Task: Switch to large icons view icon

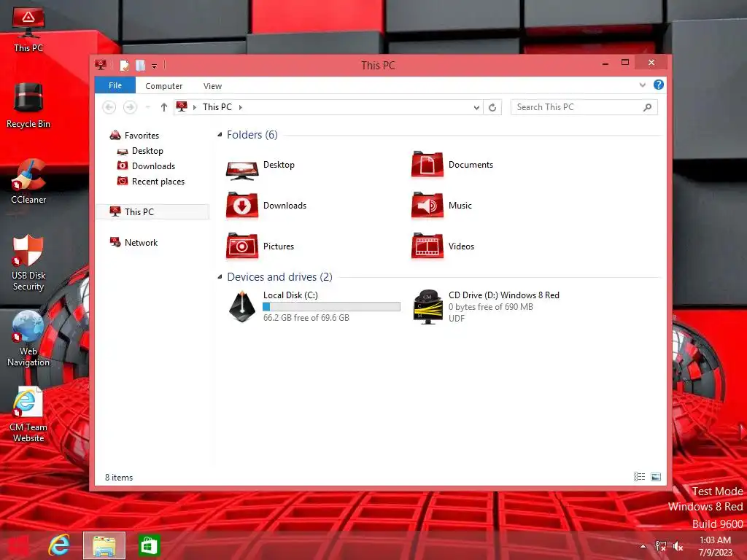Action: pos(656,477)
